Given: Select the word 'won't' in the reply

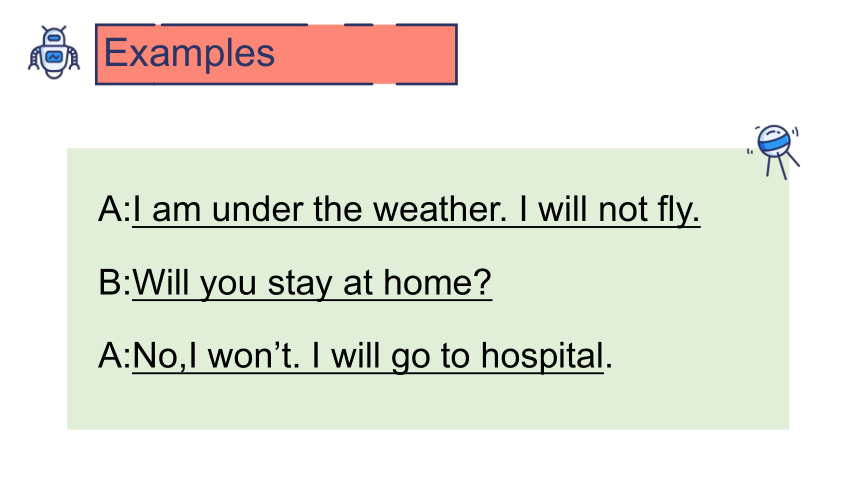Looking at the screenshot, I should [x=254, y=356].
